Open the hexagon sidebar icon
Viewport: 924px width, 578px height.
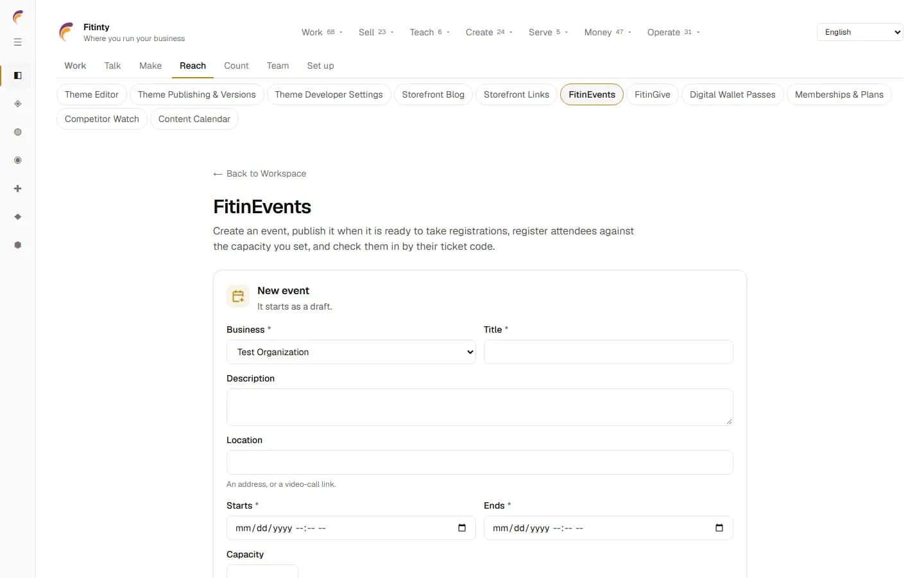coord(18,245)
